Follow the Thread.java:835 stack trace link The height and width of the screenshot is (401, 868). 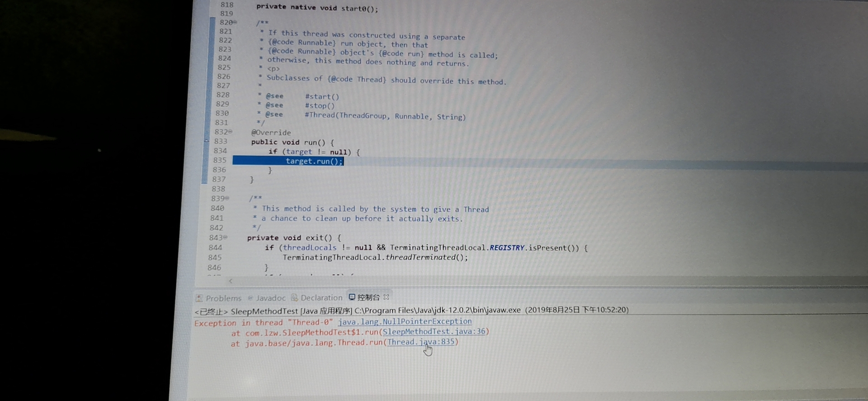(x=421, y=342)
